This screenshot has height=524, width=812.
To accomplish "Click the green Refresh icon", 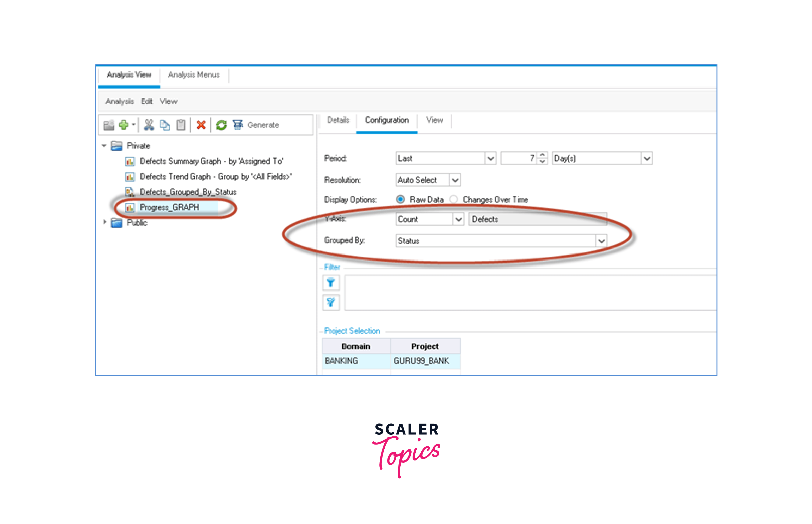I will pos(221,126).
